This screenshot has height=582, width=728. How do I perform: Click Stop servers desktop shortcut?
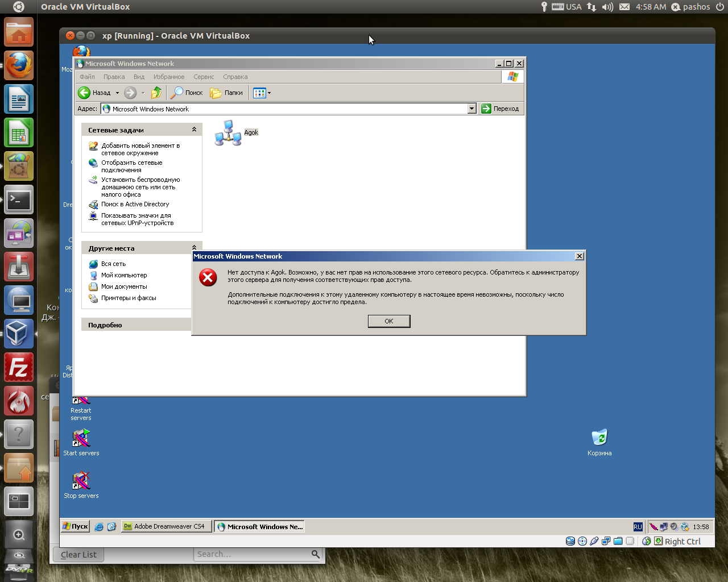click(x=81, y=485)
